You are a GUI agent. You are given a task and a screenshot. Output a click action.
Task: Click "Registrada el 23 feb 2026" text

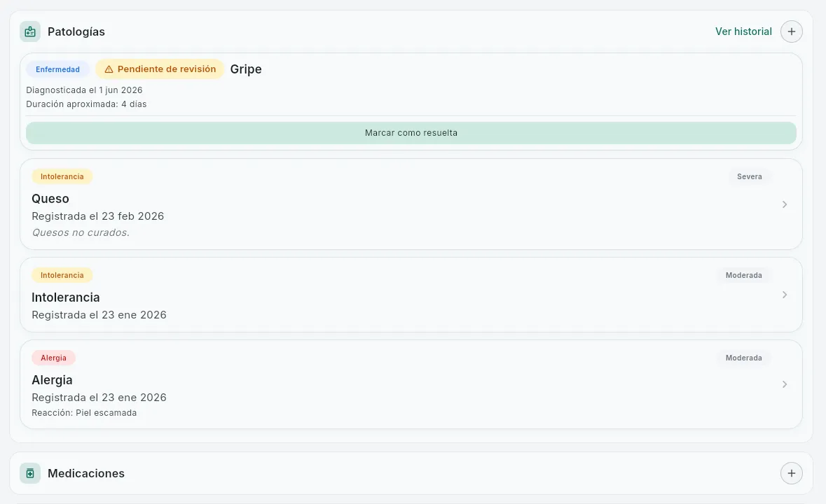coord(98,216)
